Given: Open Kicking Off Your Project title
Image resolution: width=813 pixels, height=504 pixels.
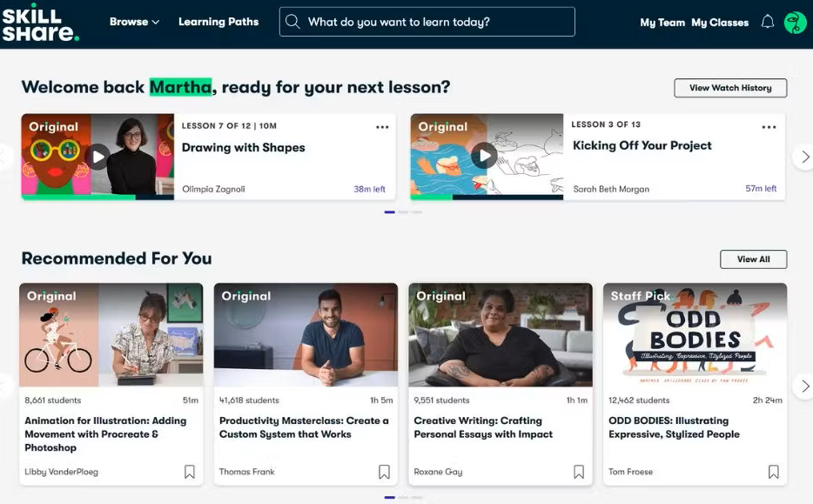Looking at the screenshot, I should 642,145.
